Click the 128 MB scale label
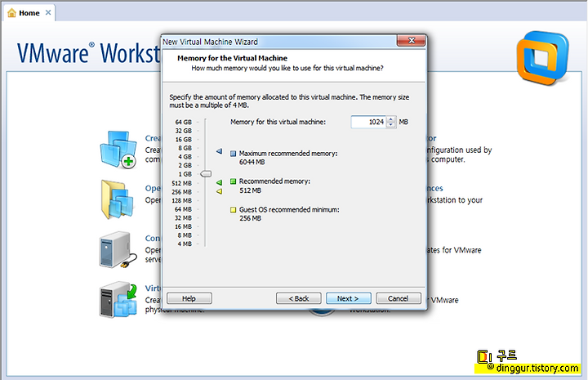Screen dimensions: 588x380 [182, 201]
